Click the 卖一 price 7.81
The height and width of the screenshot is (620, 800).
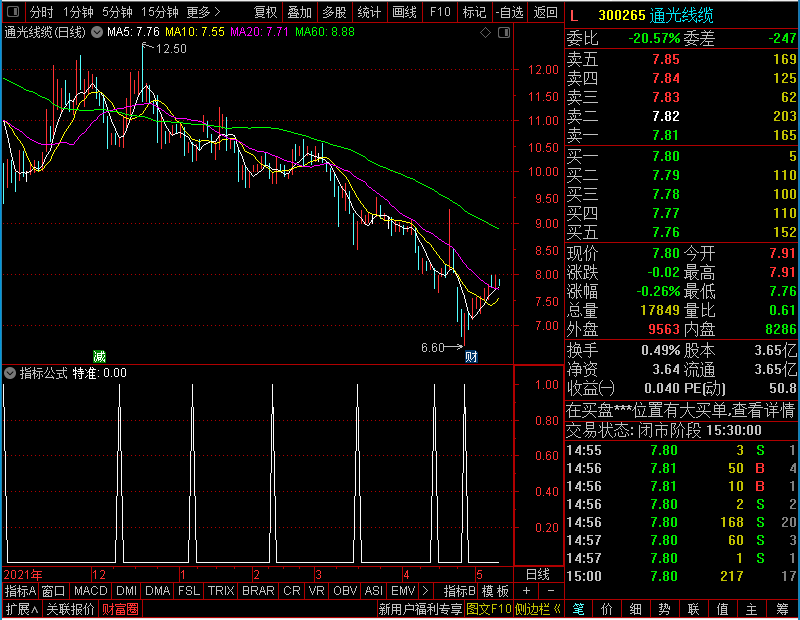pyautogui.click(x=666, y=135)
